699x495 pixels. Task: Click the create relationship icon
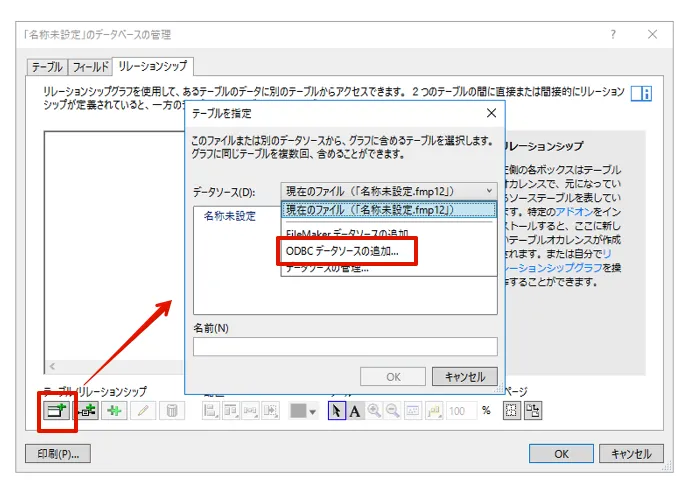[x=86, y=410]
